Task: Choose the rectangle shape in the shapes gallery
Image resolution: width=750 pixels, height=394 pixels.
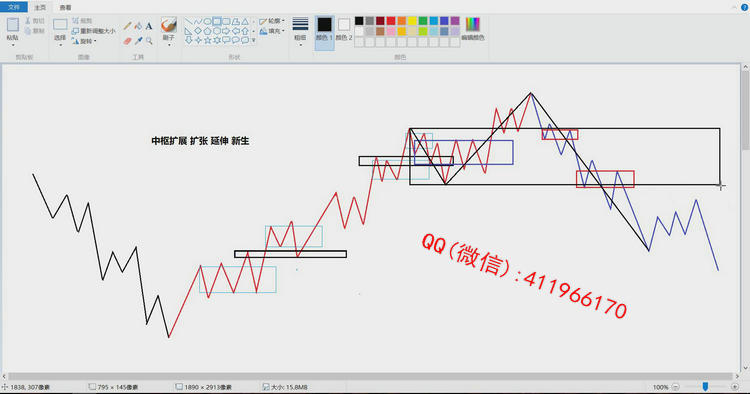Action: 217,22
